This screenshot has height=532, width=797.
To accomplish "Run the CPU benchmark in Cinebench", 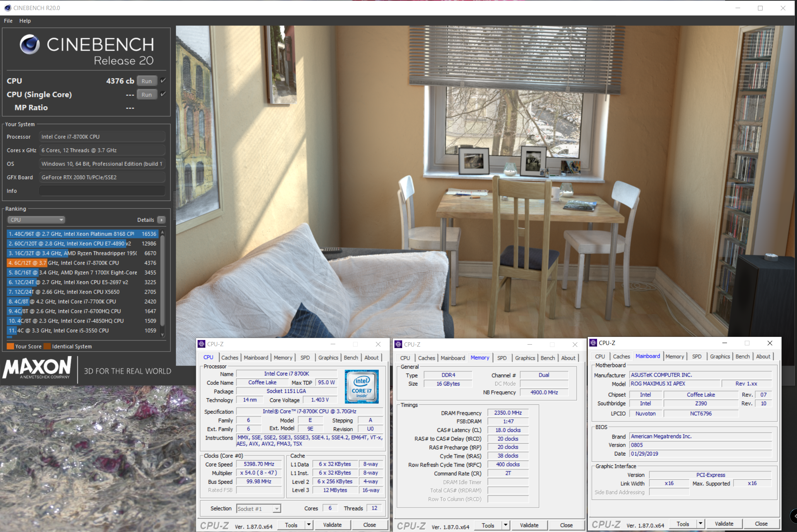I will coord(146,80).
